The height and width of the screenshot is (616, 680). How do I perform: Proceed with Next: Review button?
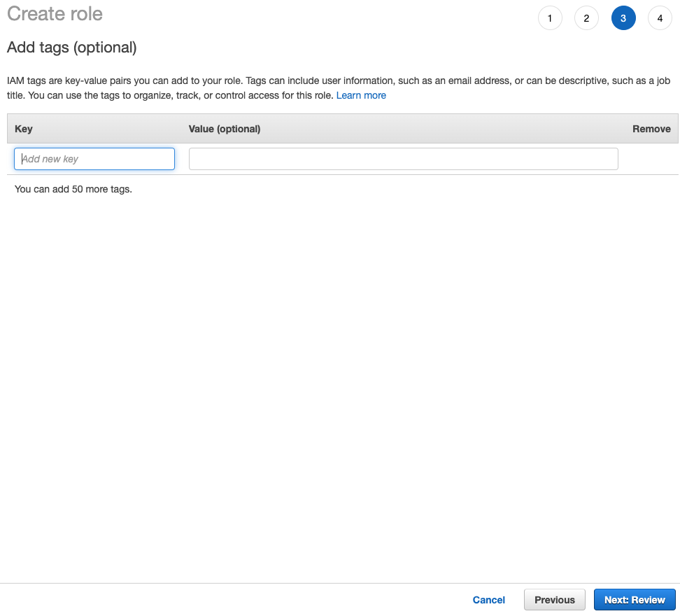[x=635, y=600]
